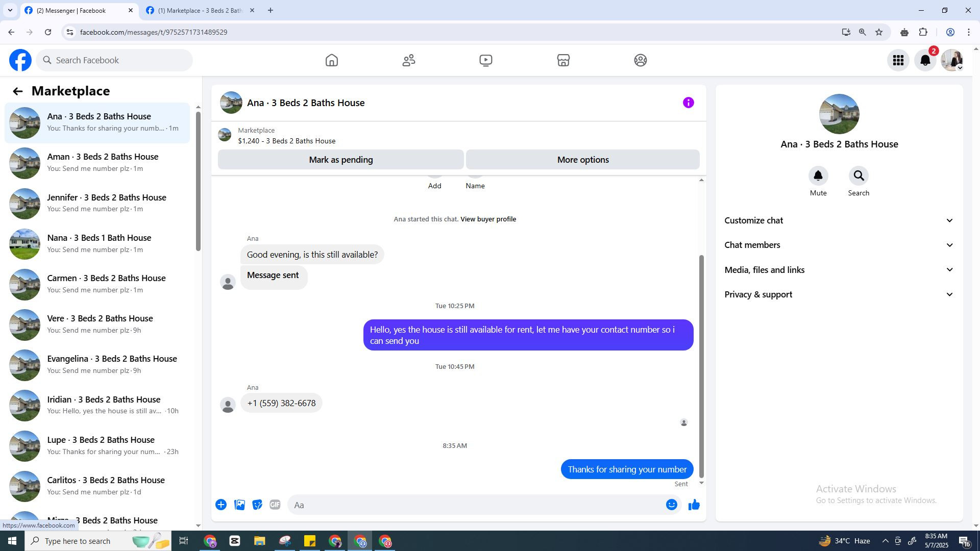
Task: Click Mark as pending button
Action: (340, 160)
